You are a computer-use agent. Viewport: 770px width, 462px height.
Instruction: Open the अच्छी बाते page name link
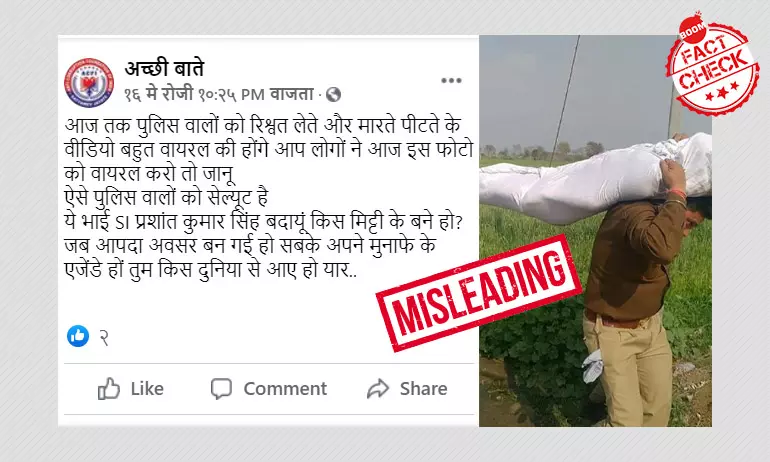[x=164, y=69]
